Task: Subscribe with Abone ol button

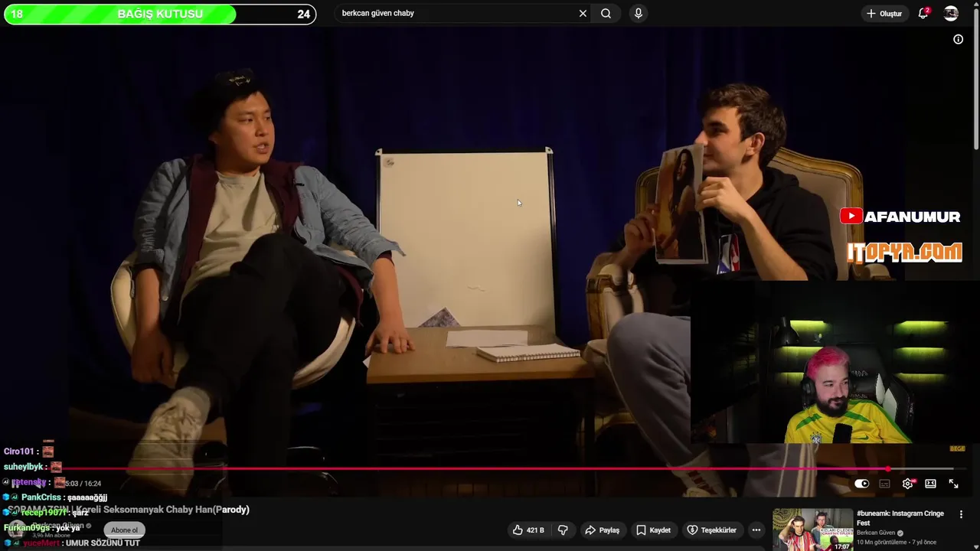Action: click(124, 530)
